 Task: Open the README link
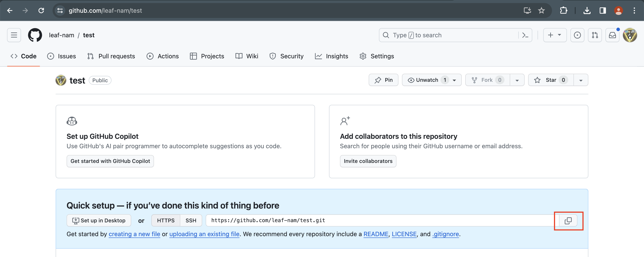[376, 234]
